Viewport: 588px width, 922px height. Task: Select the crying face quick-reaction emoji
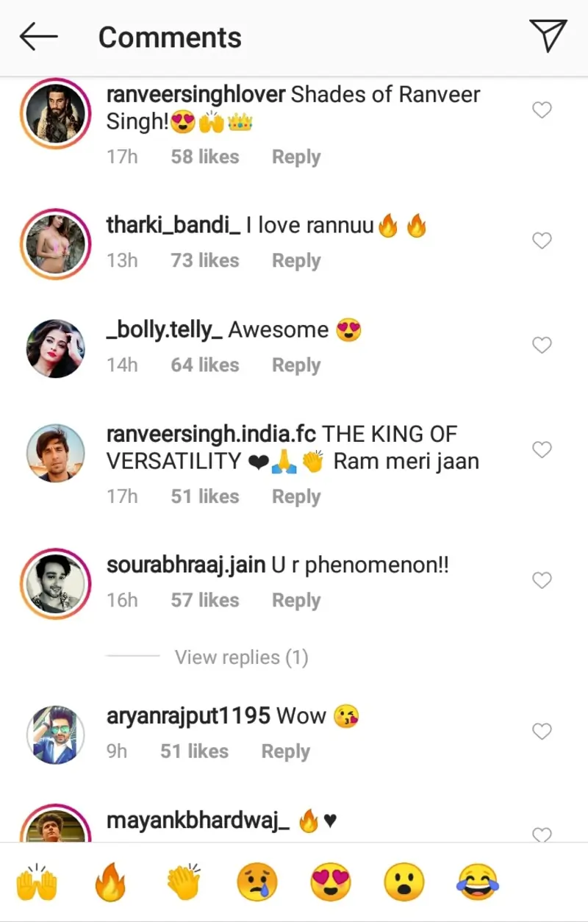tap(256, 882)
